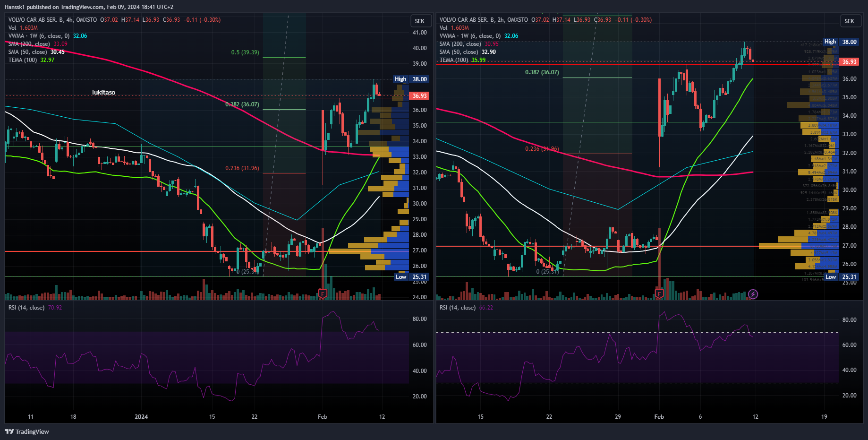Open SEK currency selector on 4h chart

click(420, 21)
